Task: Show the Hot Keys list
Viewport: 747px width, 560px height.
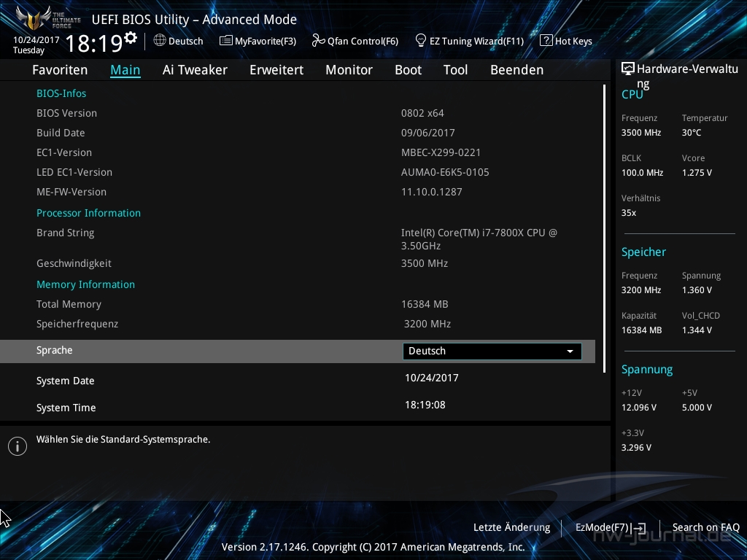Action: pyautogui.click(x=566, y=41)
